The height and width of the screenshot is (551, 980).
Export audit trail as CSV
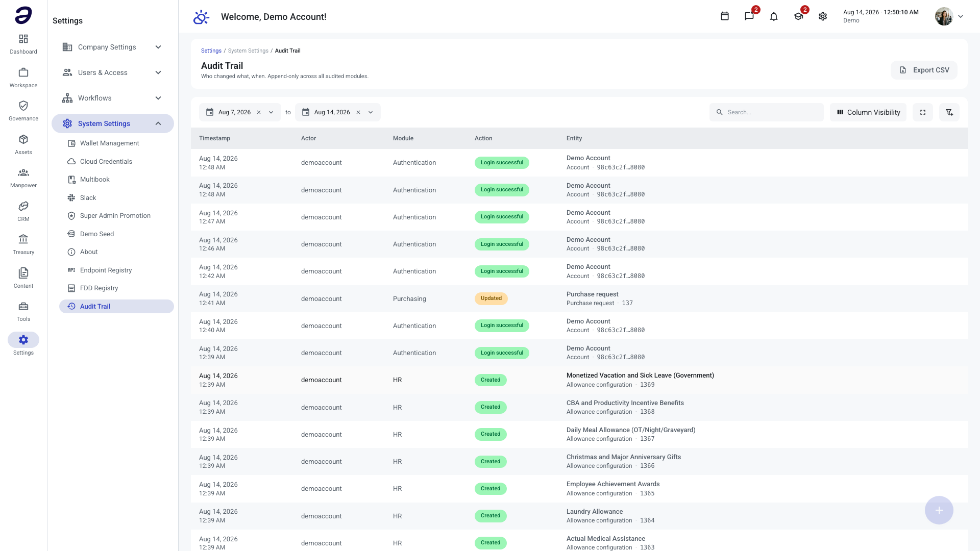point(924,70)
